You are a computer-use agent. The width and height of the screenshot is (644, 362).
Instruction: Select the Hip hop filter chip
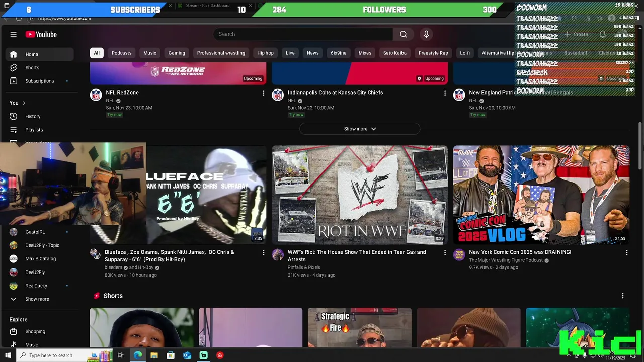[x=265, y=53]
